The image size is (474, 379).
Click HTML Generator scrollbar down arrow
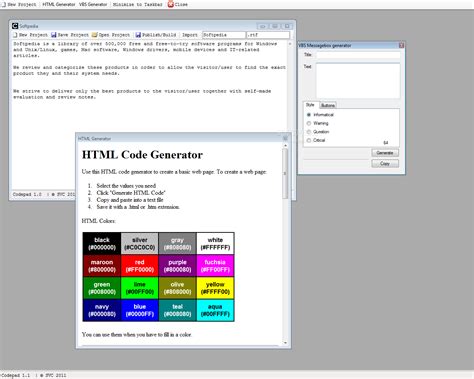point(285,343)
